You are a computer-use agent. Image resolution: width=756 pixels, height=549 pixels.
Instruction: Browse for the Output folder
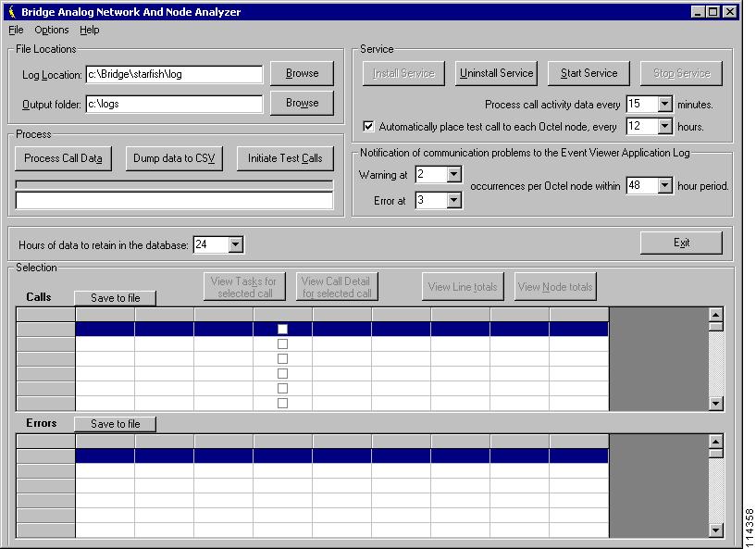[302, 103]
